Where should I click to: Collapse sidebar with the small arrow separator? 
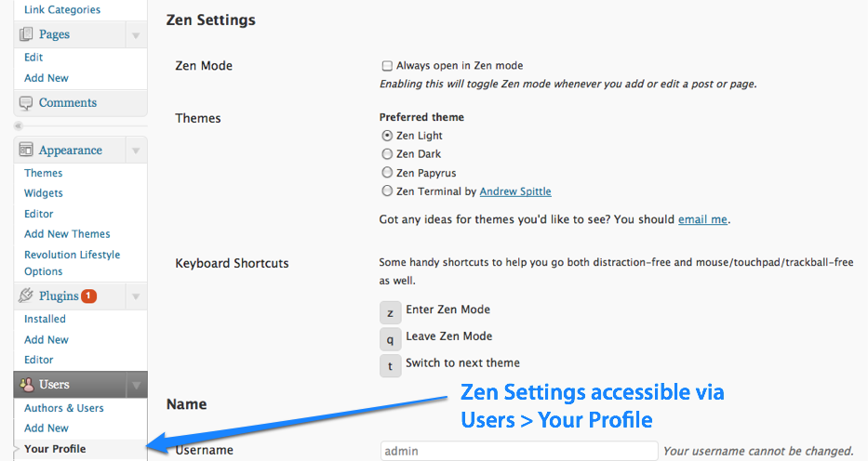(19, 126)
